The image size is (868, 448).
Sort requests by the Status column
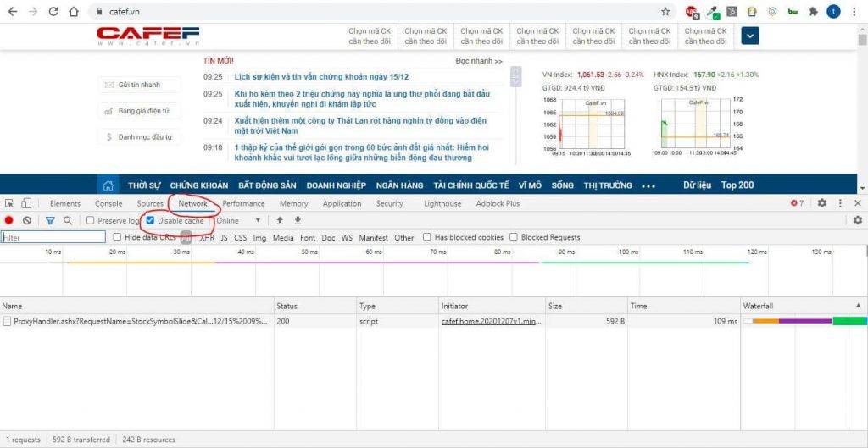315,306
